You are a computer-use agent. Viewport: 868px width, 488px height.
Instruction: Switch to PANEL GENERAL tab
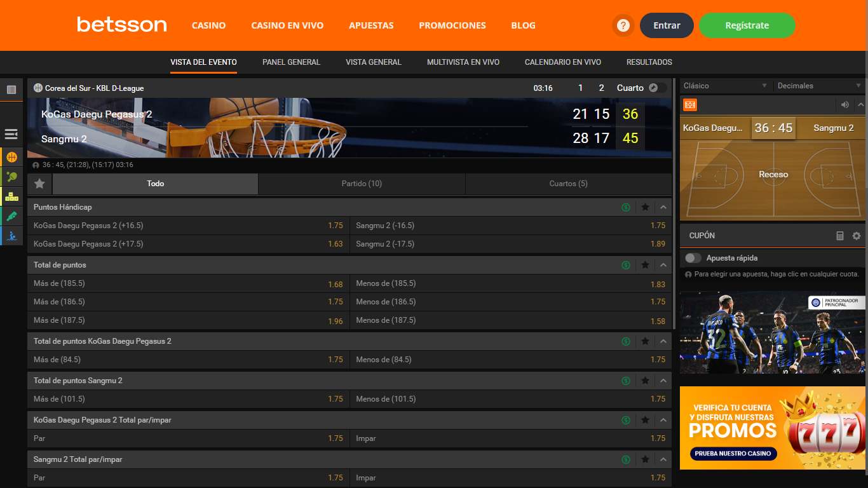click(x=291, y=62)
